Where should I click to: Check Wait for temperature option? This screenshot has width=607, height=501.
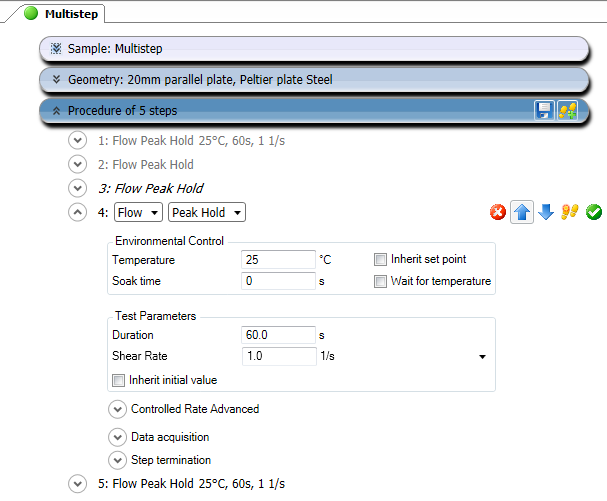point(380,281)
